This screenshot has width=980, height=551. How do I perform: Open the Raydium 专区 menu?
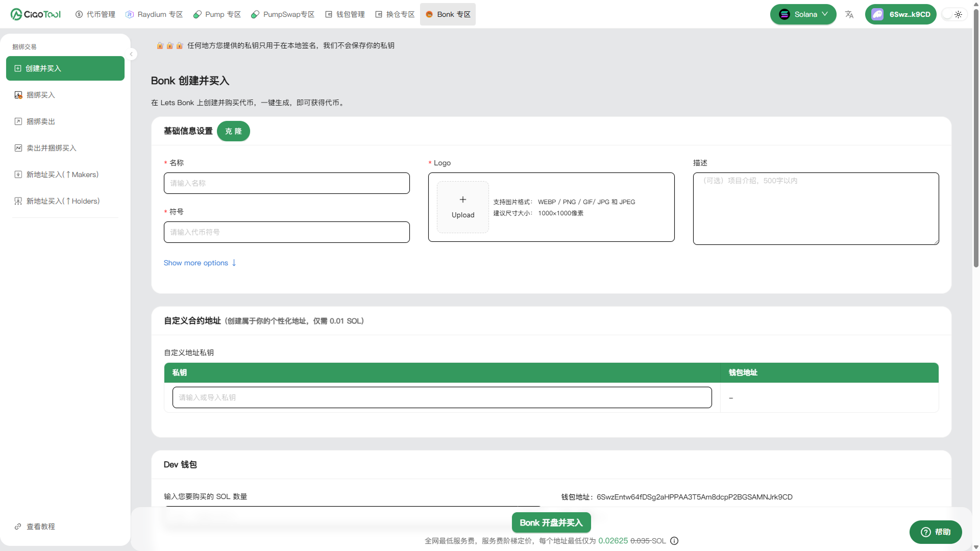pyautogui.click(x=154, y=14)
